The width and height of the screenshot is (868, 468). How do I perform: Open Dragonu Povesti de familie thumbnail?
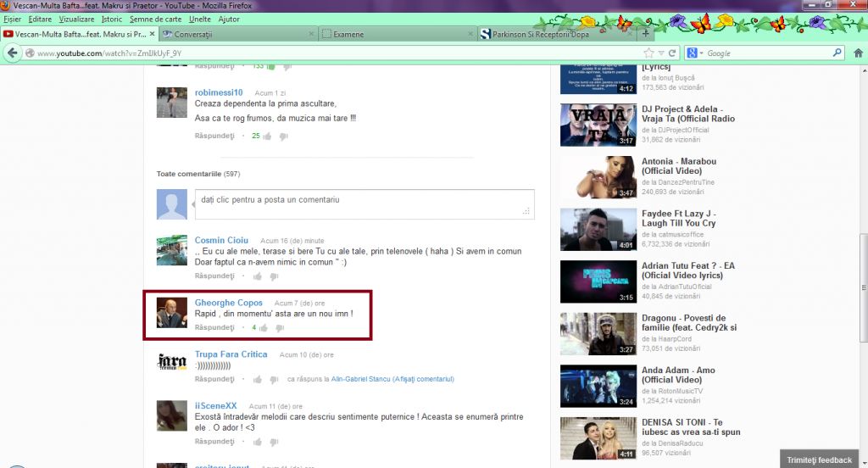pyautogui.click(x=598, y=334)
